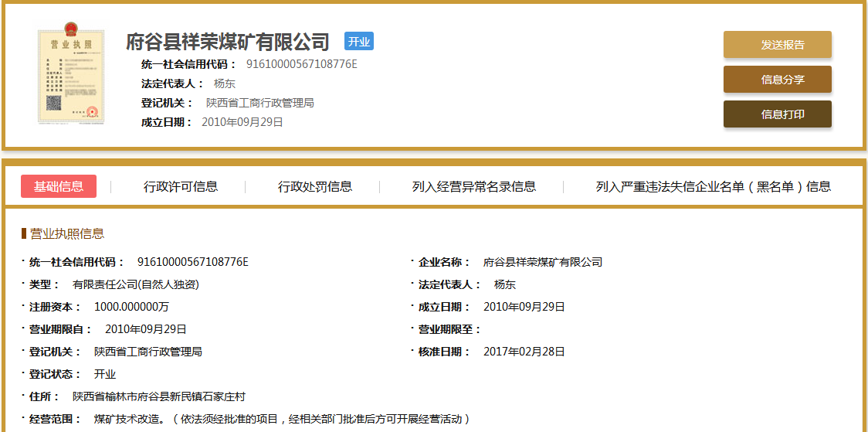868x432 pixels.
Task: Click the credit code beside the license thumbnail
Action: [301, 64]
